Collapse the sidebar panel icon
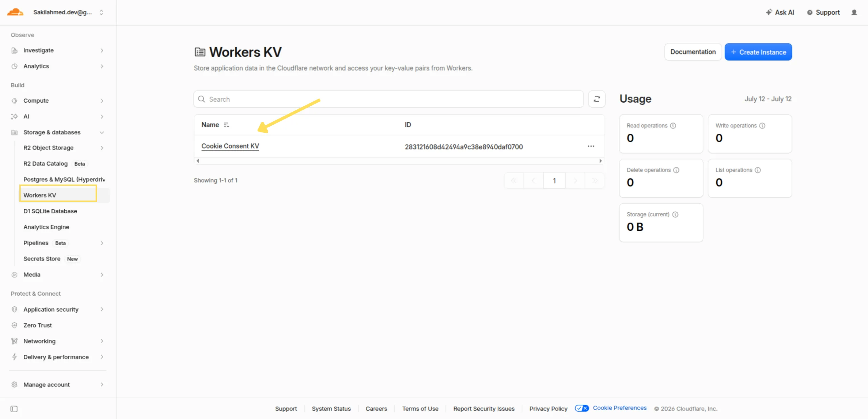Viewport: 868px width, 419px height. 14,409
